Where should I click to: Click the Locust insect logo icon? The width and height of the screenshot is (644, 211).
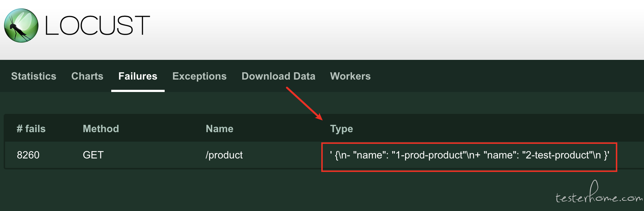coord(21,26)
